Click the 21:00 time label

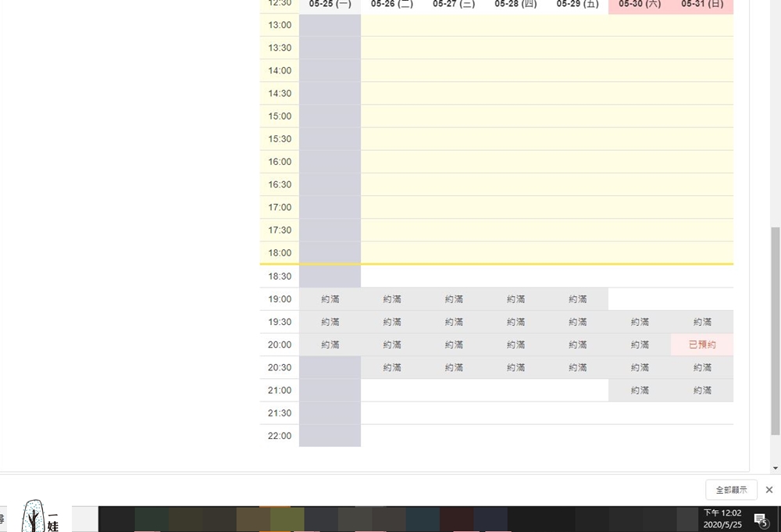(280, 391)
